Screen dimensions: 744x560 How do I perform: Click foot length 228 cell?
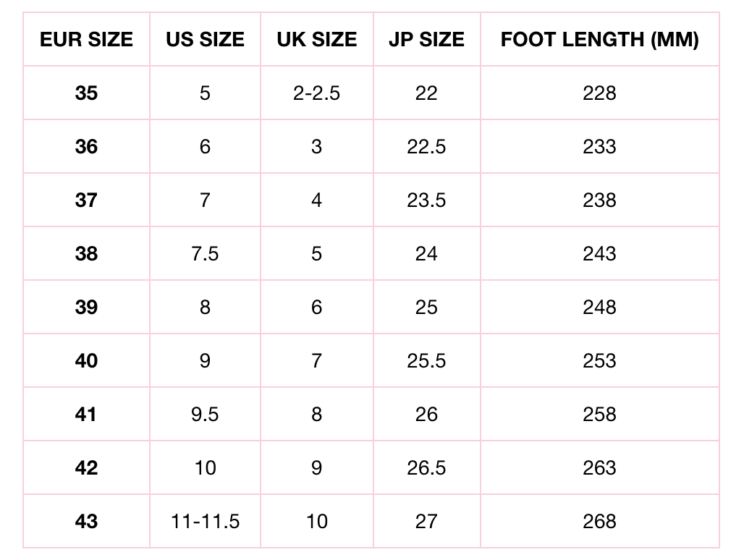[x=599, y=93]
